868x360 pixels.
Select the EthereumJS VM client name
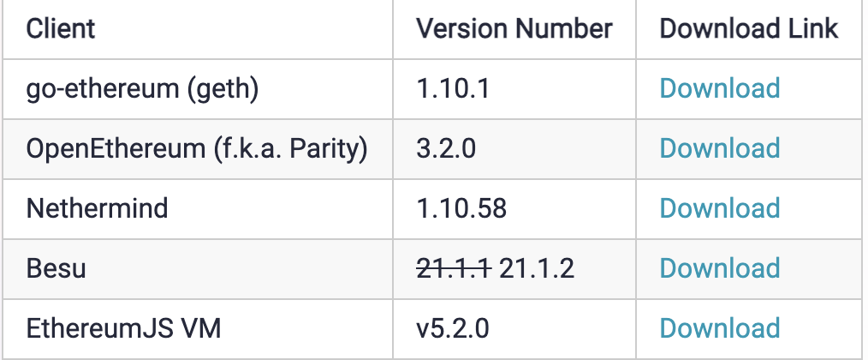(122, 328)
